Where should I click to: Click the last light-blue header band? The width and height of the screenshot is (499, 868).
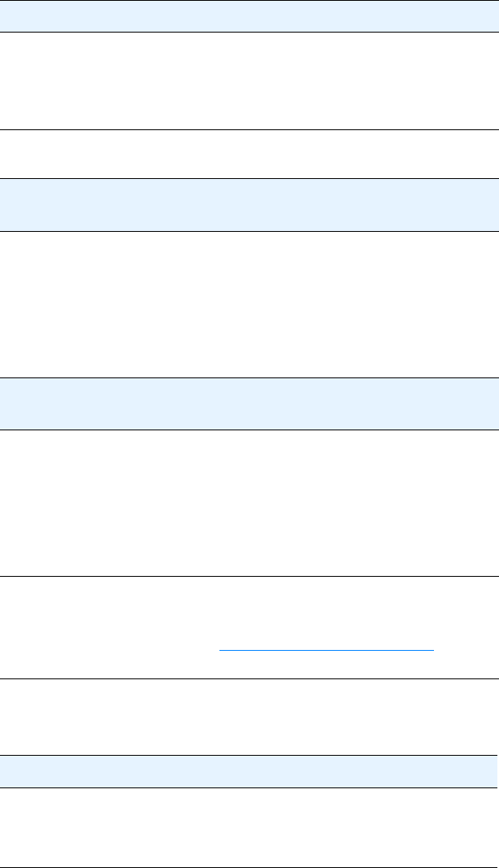pos(249,772)
